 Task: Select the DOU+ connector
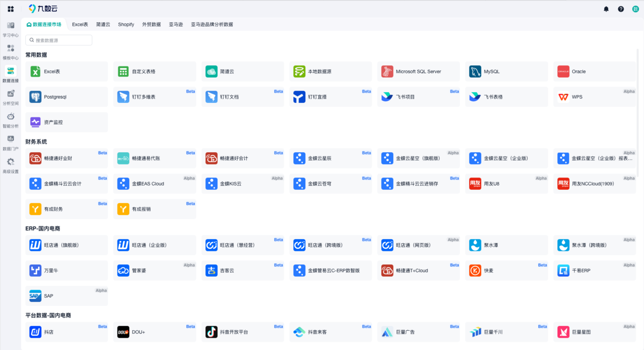(x=155, y=332)
